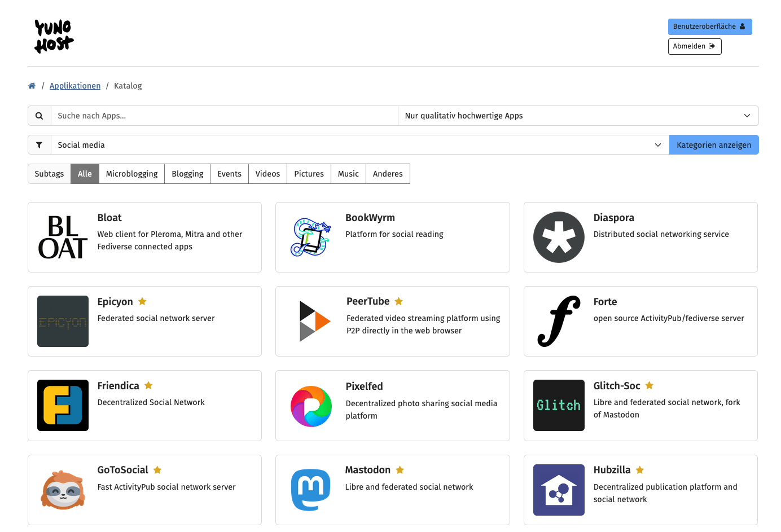Click the search magnifier icon

[x=40, y=116]
